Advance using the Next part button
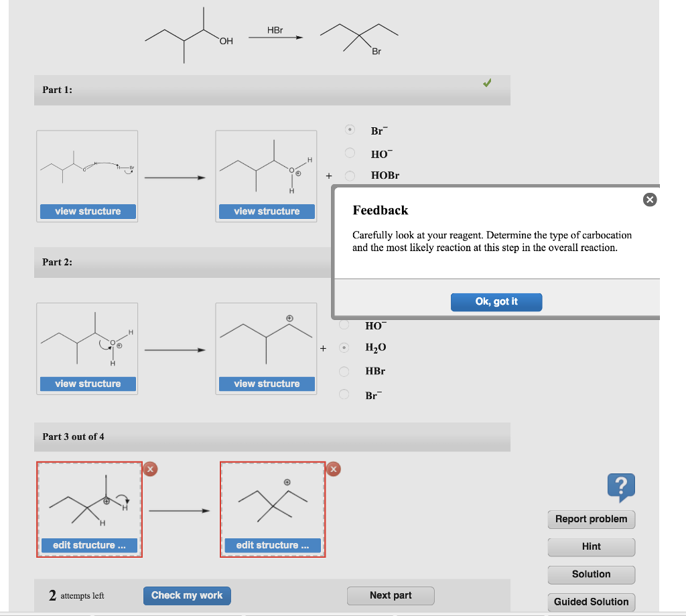 point(391,595)
